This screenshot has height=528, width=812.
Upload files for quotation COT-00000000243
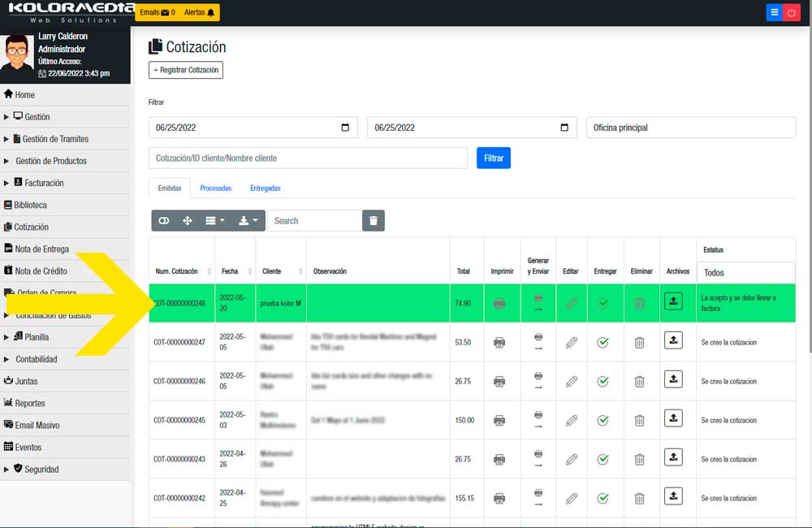pyautogui.click(x=673, y=457)
